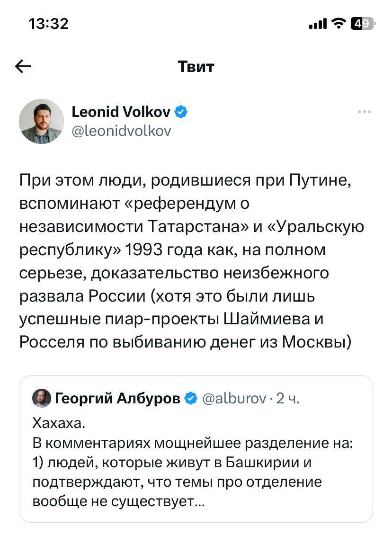Image resolution: width=392 pixels, height=544 pixels.
Task: Open the @leonidvolkov handle
Action: (121, 131)
